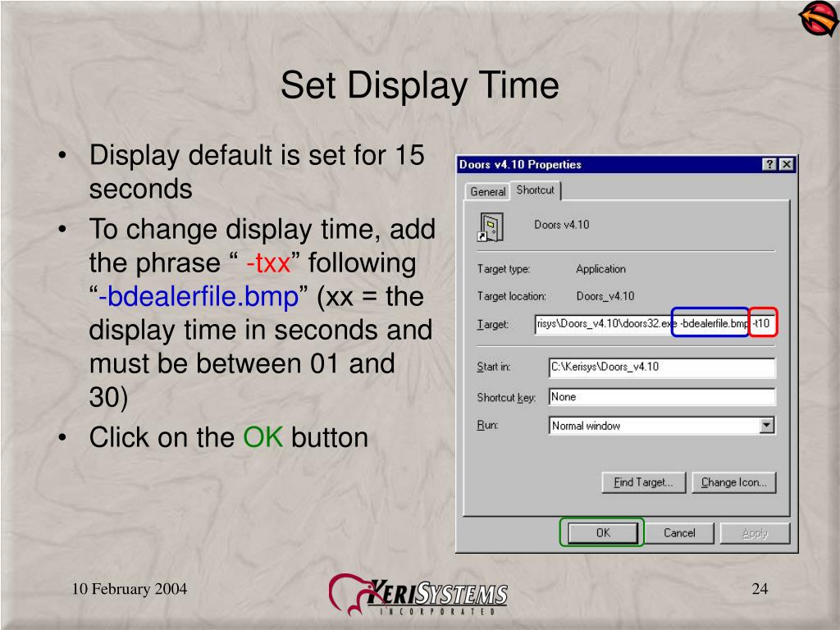Image resolution: width=840 pixels, height=630 pixels.
Task: Click the slide page number 24
Action: [760, 588]
